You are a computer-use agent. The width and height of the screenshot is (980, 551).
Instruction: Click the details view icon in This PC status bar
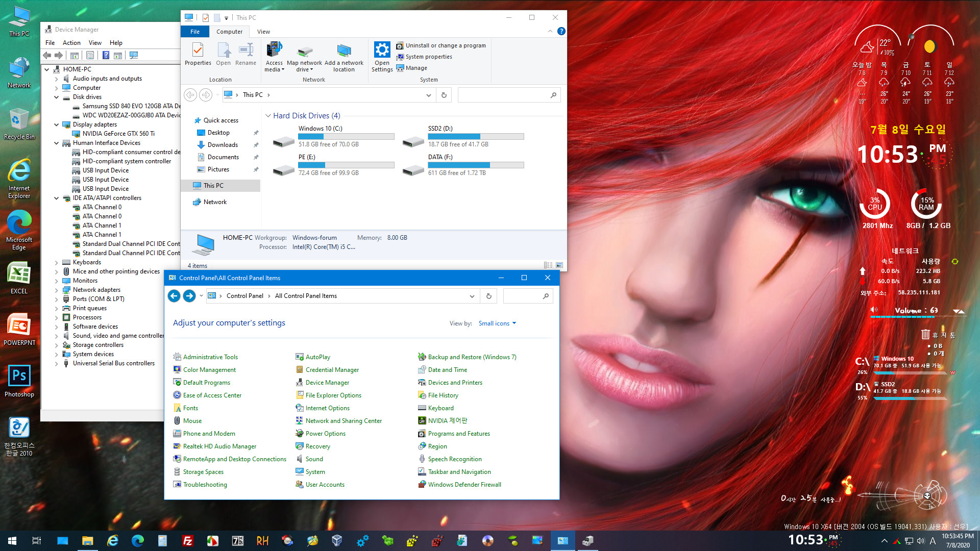pos(548,265)
